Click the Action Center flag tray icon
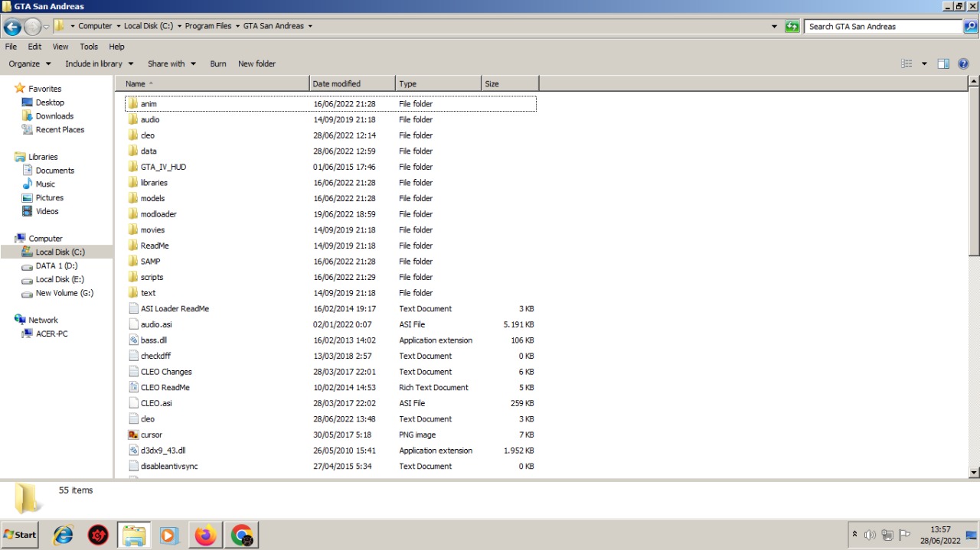Screen dimensions: 980x550 [904, 535]
